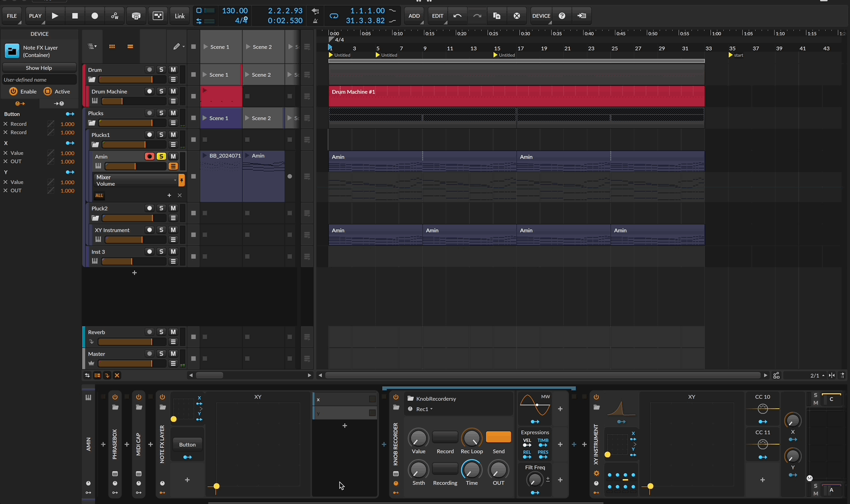850x504 pixels.
Task: Select the pencil tool above the track list
Action: [176, 46]
